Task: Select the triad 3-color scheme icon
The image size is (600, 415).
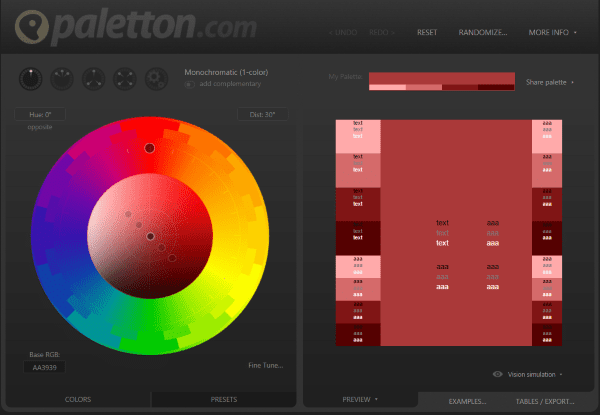Action: point(93,79)
